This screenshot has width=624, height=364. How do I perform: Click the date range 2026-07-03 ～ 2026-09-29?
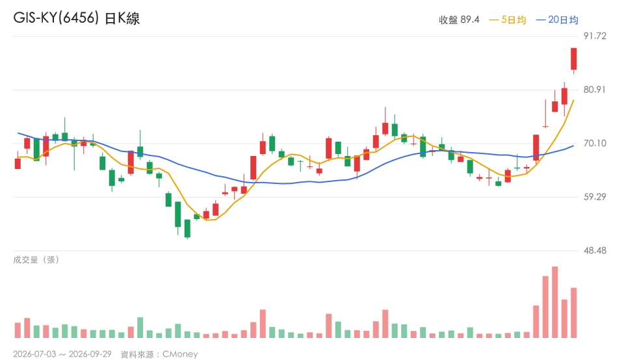click(x=62, y=354)
